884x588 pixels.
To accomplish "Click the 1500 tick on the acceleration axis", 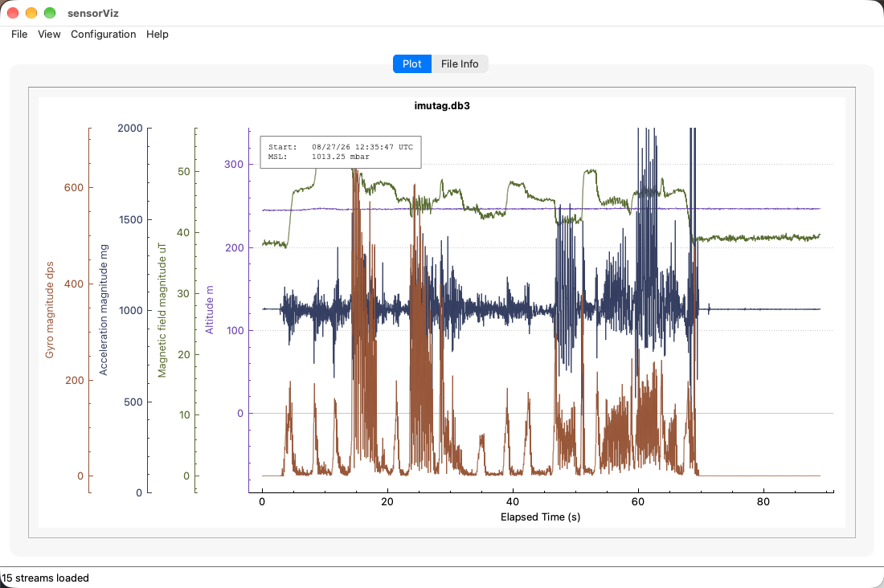I will pyautogui.click(x=130, y=220).
